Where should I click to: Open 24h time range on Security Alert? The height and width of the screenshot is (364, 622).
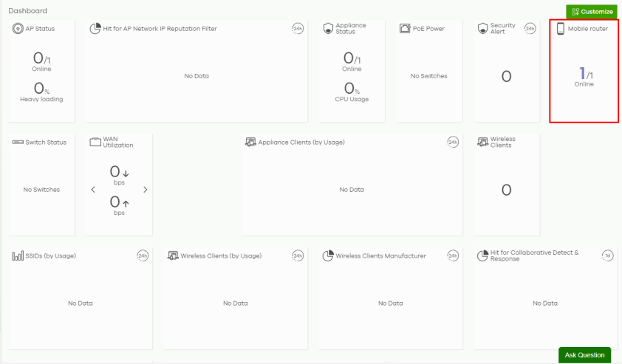coord(530,29)
